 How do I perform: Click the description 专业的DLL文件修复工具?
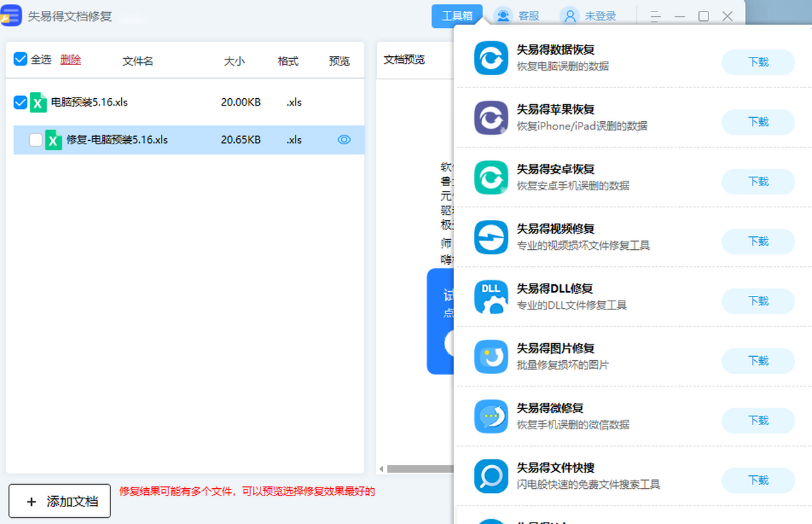tap(572, 305)
